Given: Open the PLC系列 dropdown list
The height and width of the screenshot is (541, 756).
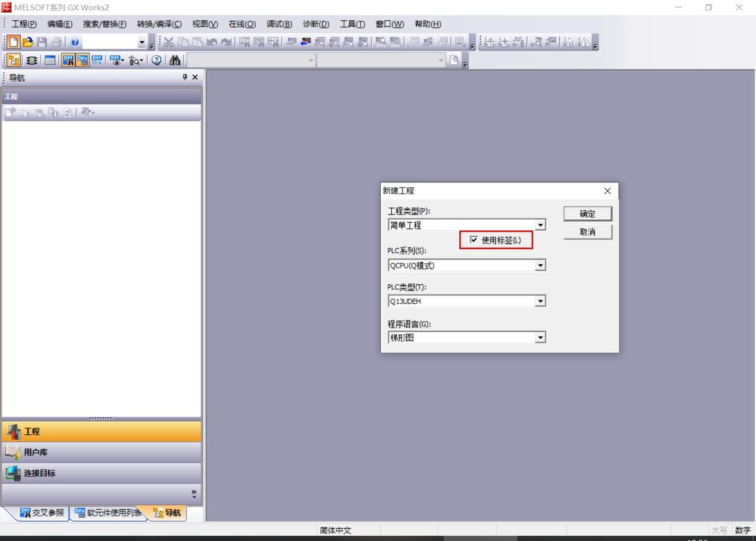Looking at the screenshot, I should [540, 266].
